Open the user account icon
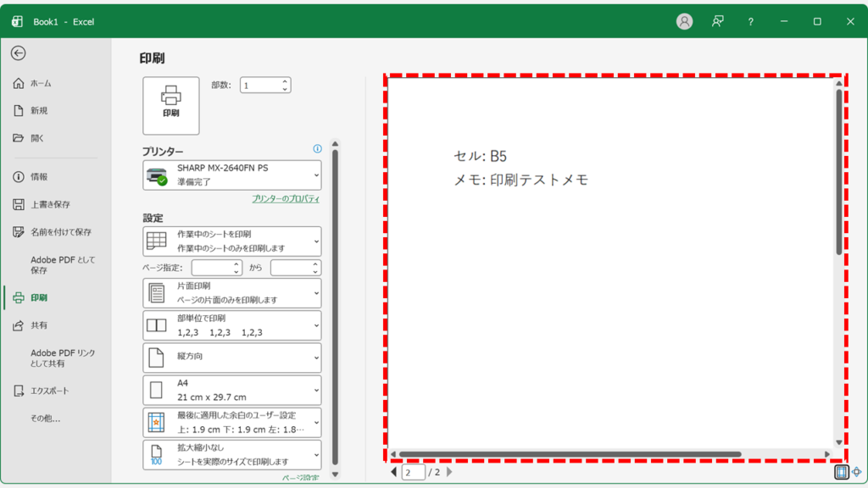 pos(684,21)
